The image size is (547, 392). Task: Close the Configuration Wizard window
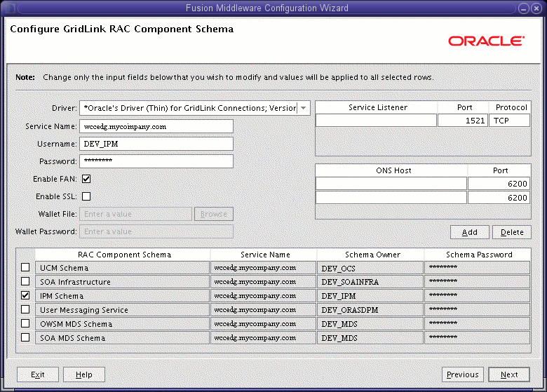click(536, 8)
